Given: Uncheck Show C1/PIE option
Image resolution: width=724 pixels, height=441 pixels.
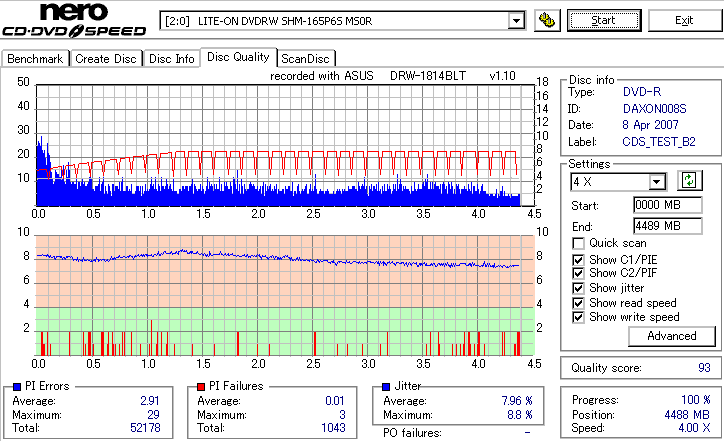Looking at the screenshot, I should (x=578, y=260).
